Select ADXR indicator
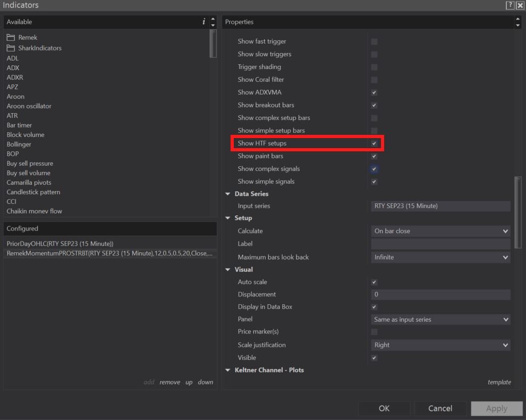Viewport: 526px width, 420px height. pos(15,78)
